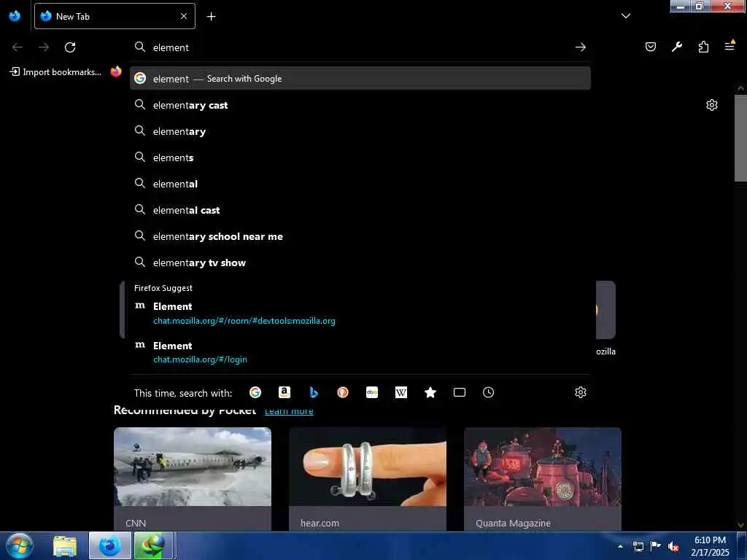Image resolution: width=747 pixels, height=560 pixels.
Task: Click Internet Download Manager taskbar icon
Action: coord(153,545)
